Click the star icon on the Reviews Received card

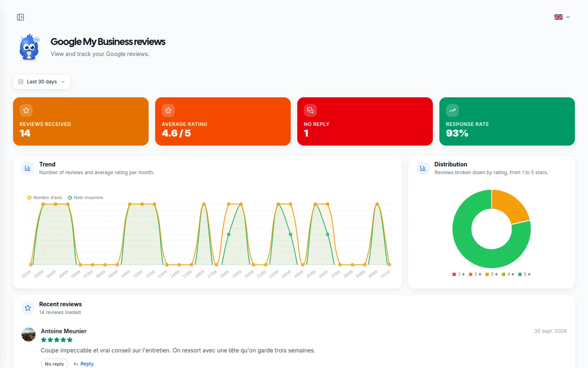tap(26, 110)
